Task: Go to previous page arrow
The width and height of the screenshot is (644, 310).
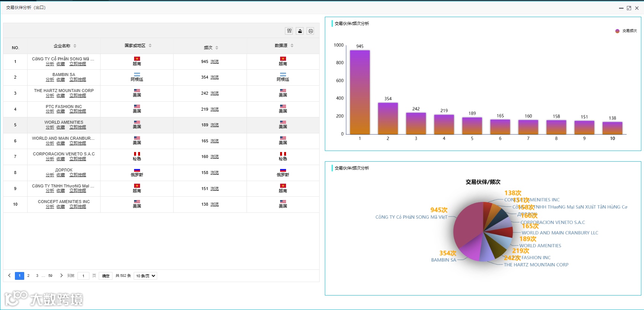Action: (x=9, y=276)
